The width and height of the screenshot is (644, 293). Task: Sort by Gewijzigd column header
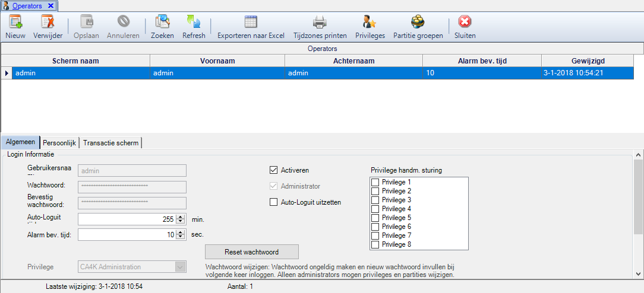coord(588,60)
